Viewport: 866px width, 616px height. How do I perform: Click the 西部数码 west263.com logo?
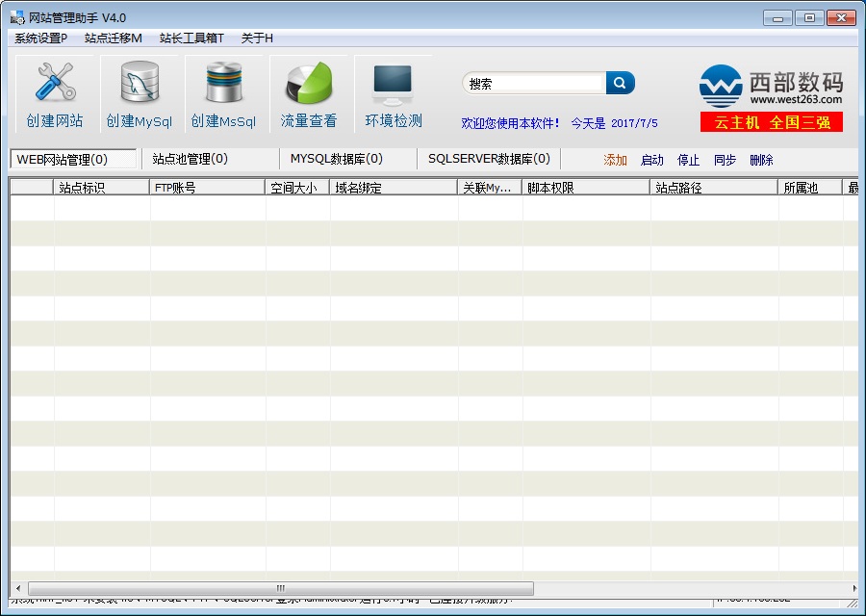click(771, 87)
